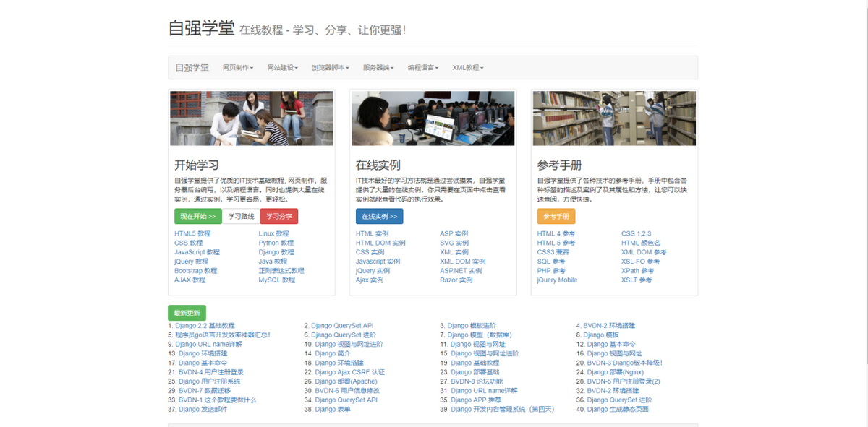
Task: Click the red 学习分享 button
Action: (x=278, y=216)
